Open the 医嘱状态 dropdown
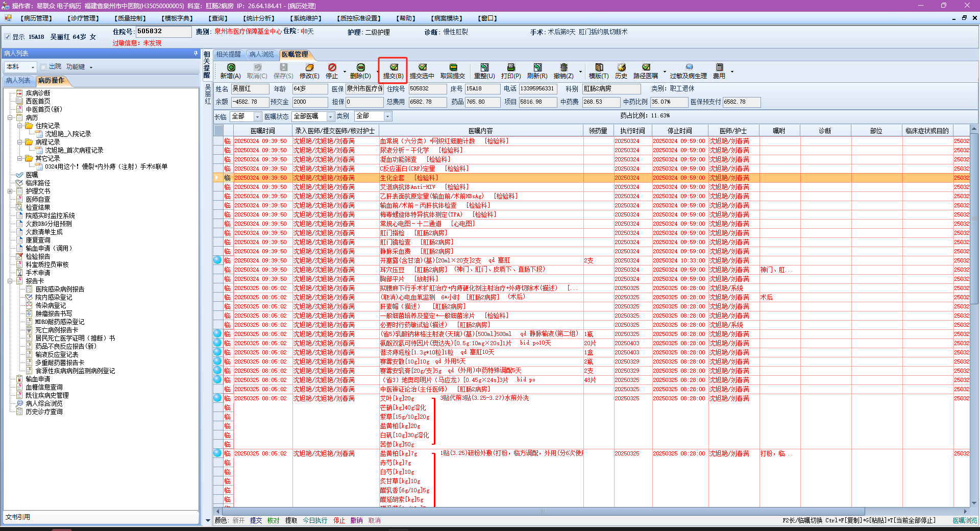The height and width of the screenshot is (531, 980). [x=330, y=116]
